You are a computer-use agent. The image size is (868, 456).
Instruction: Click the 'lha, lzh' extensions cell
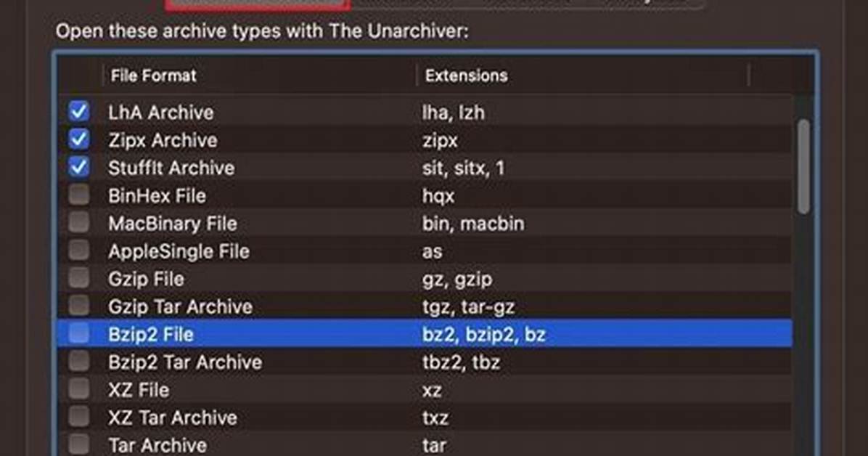454,113
